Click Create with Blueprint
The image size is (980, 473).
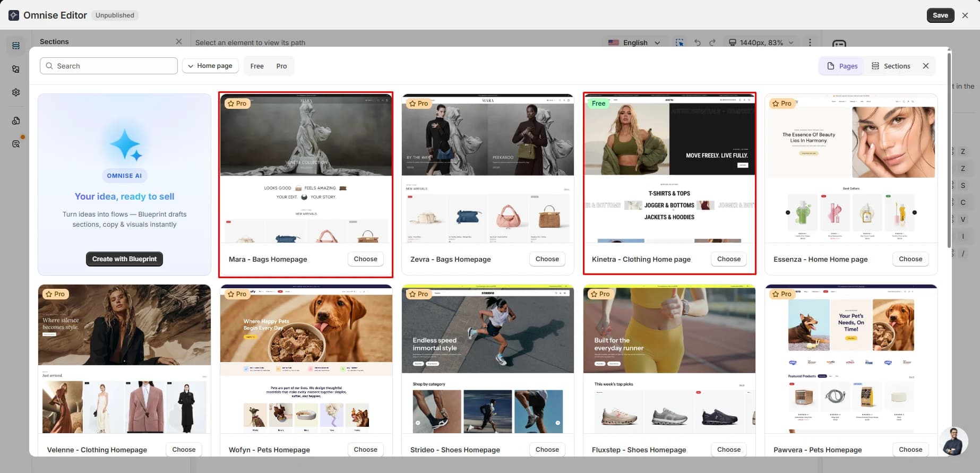(x=124, y=259)
